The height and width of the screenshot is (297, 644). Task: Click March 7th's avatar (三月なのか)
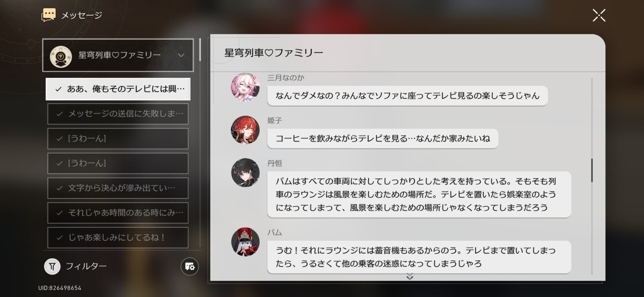pyautogui.click(x=245, y=87)
